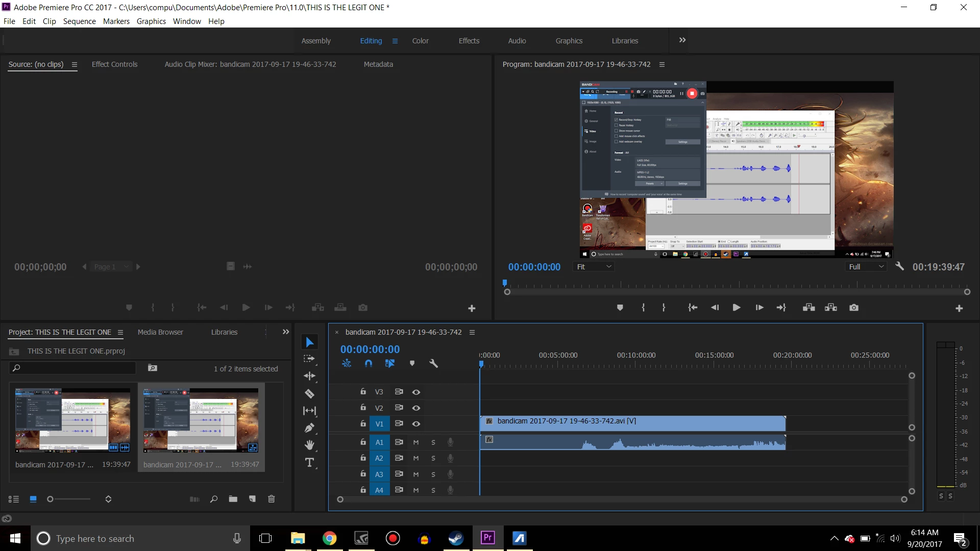Select the Razor tool

[x=309, y=393]
